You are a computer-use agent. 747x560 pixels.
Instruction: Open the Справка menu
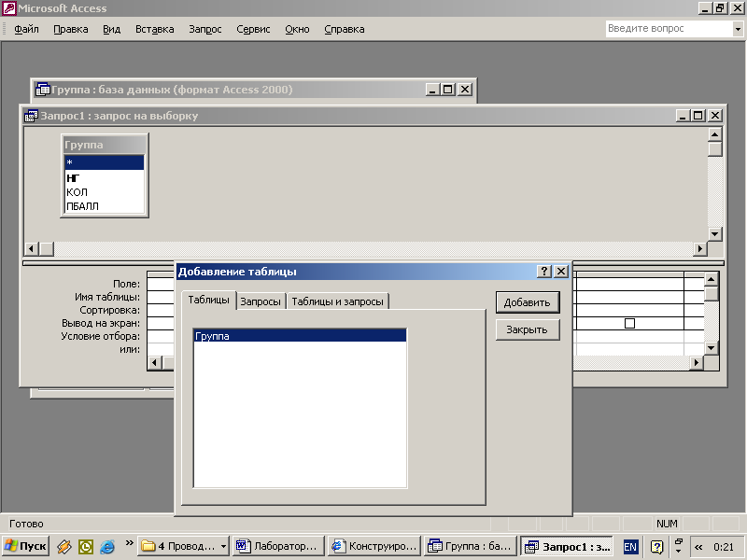pyautogui.click(x=344, y=29)
